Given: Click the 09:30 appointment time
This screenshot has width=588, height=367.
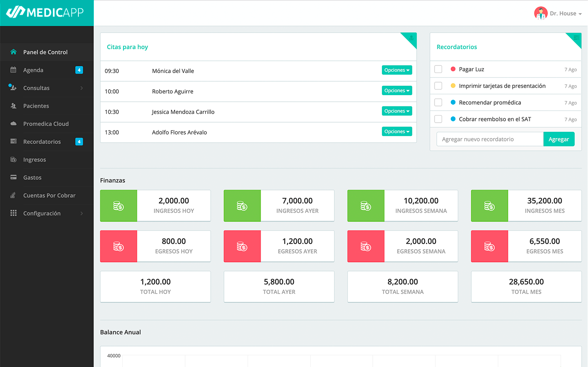Looking at the screenshot, I should [112, 71].
